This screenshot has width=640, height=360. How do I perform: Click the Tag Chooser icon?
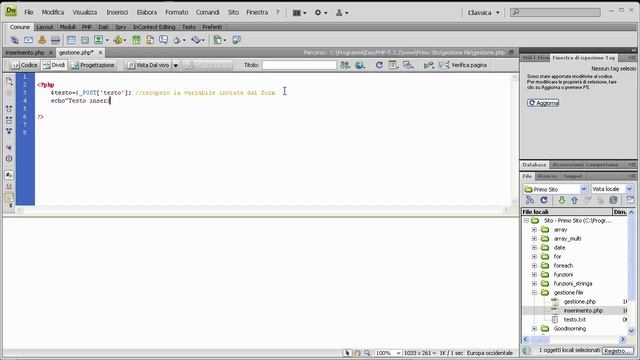click(x=236, y=40)
